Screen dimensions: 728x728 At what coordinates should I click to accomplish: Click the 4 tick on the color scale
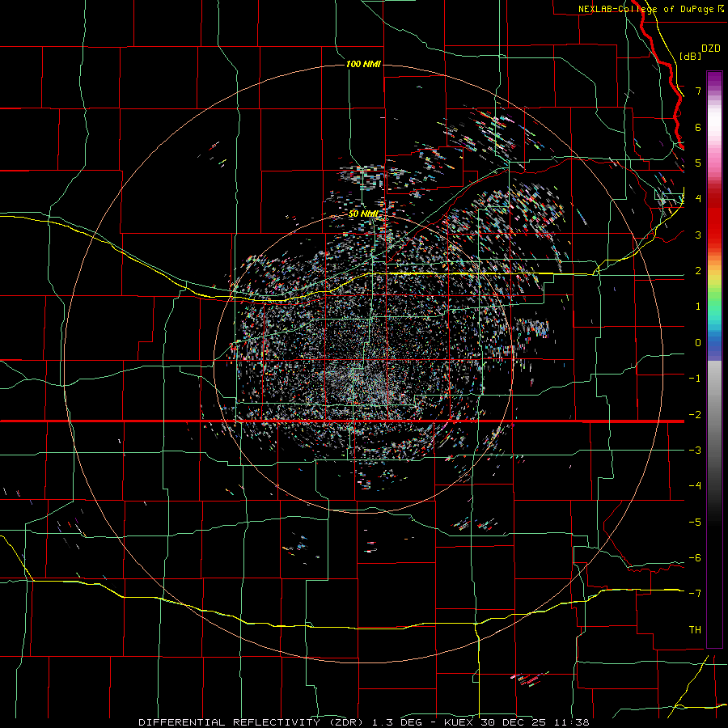point(698,198)
